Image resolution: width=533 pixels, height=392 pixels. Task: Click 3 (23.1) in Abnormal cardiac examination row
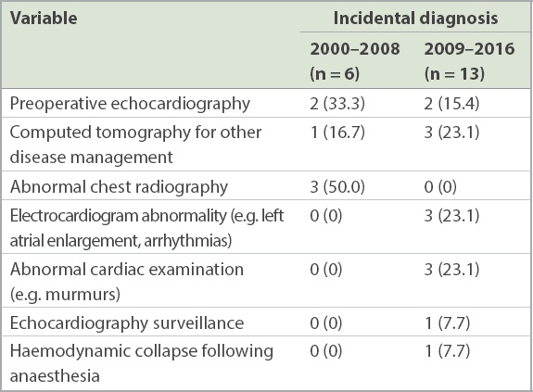[451, 270]
